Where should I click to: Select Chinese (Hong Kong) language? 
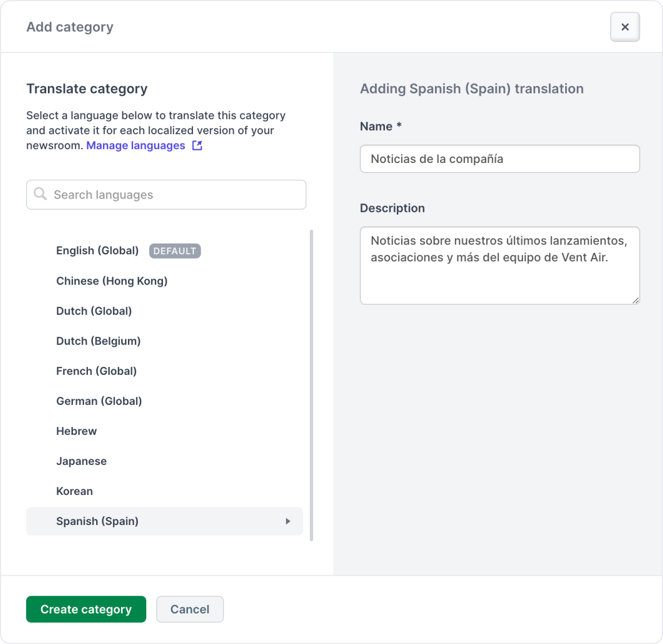[165, 281]
